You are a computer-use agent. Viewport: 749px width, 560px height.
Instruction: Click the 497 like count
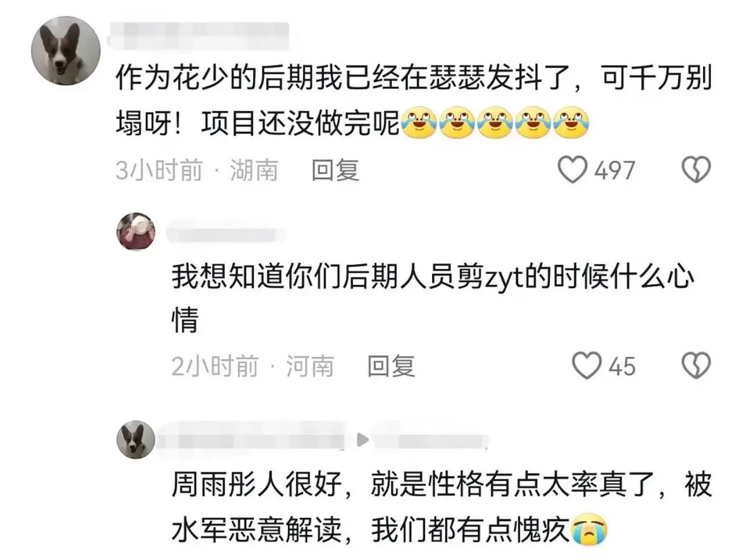pyautogui.click(x=614, y=171)
